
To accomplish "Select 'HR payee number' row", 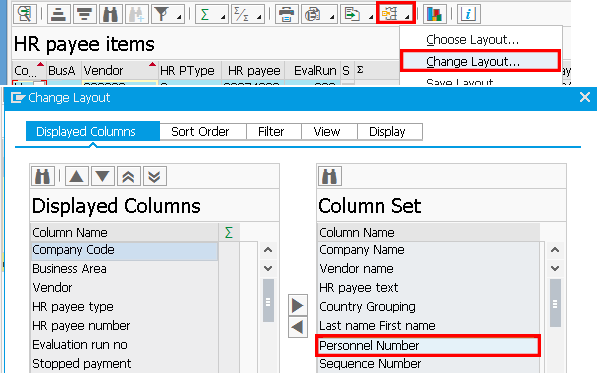I will [124, 326].
